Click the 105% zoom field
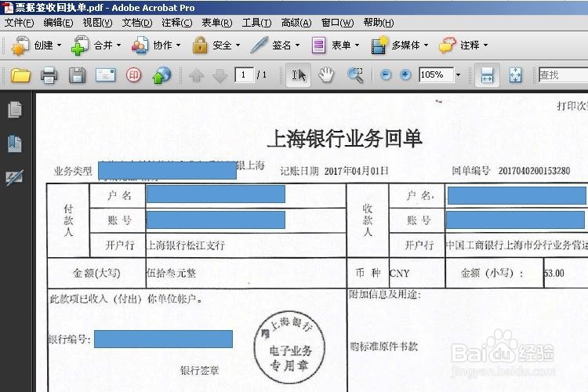The image size is (588, 392). tap(436, 75)
